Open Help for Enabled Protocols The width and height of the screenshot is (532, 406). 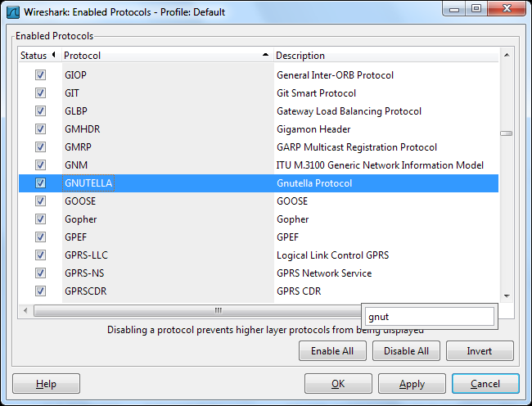[46, 384]
